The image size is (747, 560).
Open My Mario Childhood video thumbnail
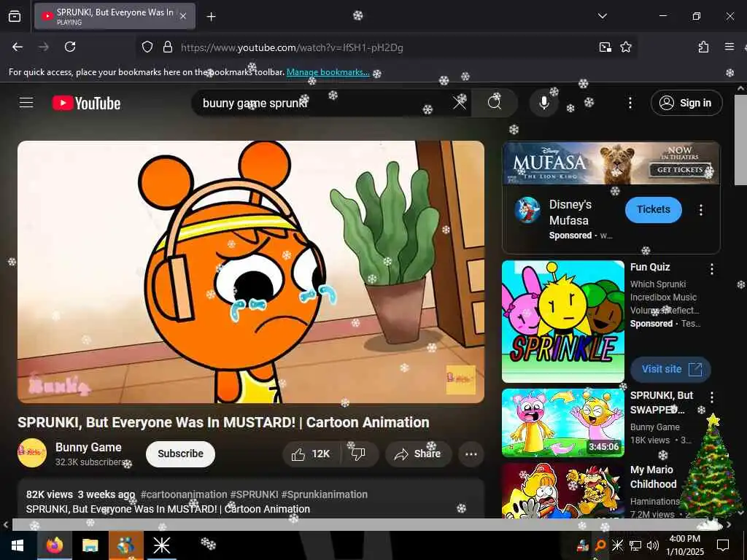[563, 491]
